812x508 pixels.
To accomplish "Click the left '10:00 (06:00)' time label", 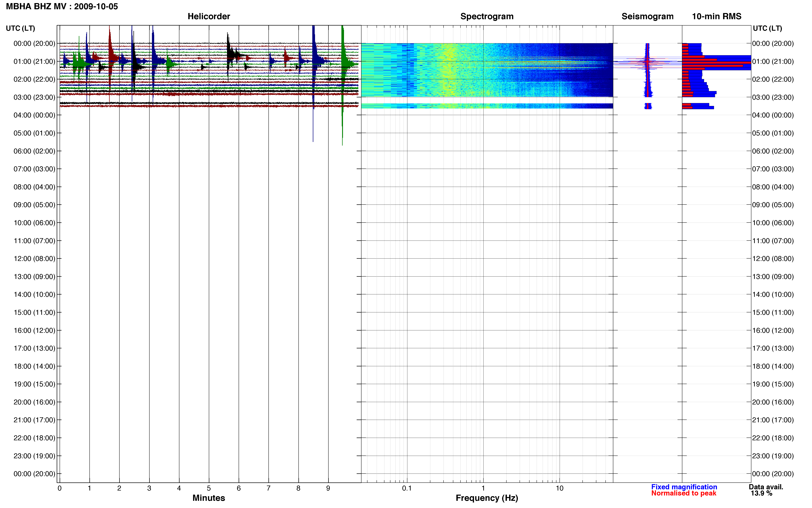I will tap(34, 223).
